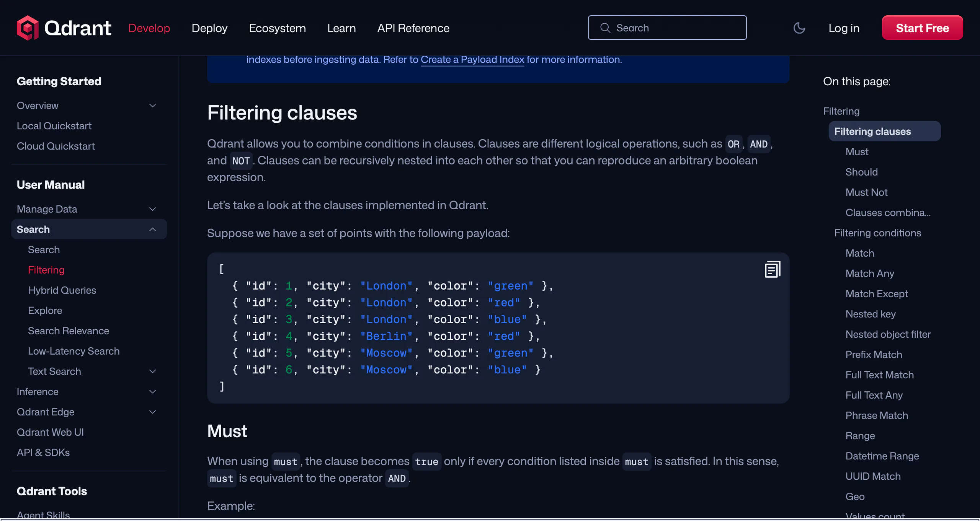Screen dimensions: 980x521
Task: Open Hybrid Queries sidebar page
Action: tap(62, 290)
